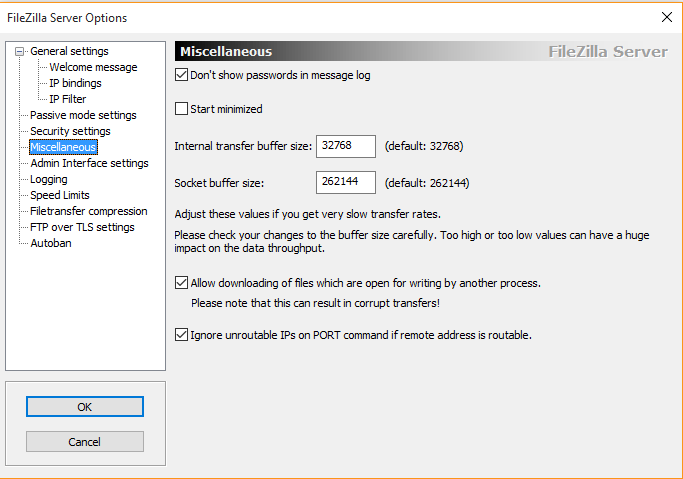The width and height of the screenshot is (683, 479).
Task: Click the Socket buffer size field
Action: [346, 182]
